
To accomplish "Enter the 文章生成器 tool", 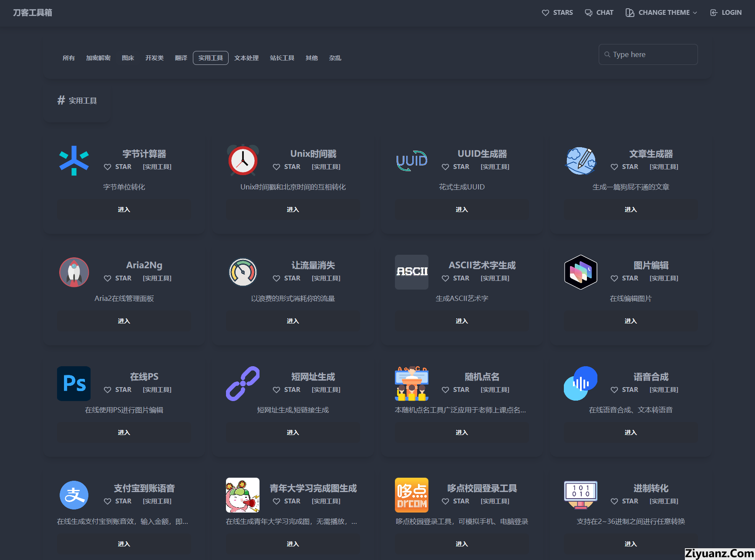I will point(631,209).
